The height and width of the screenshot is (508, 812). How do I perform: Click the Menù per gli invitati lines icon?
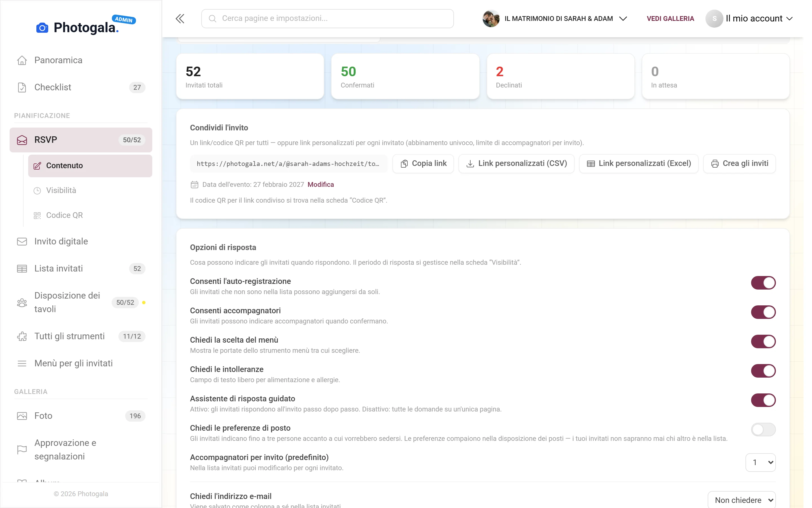tap(22, 364)
